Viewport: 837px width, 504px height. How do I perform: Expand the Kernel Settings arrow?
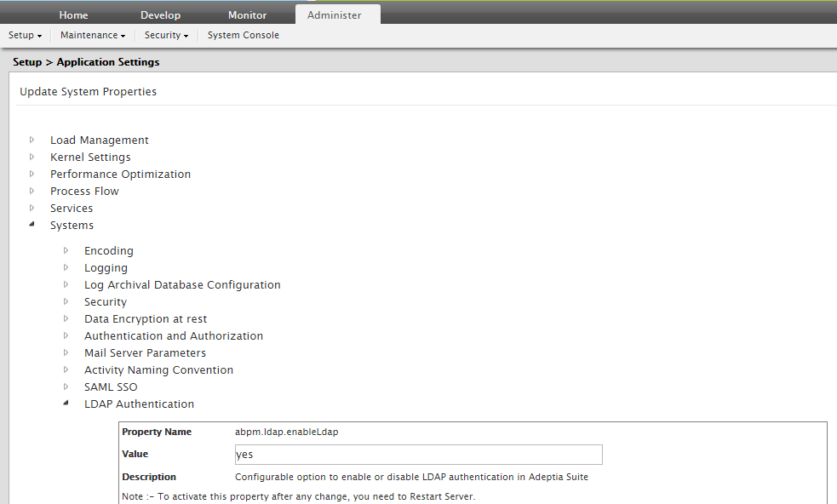[x=32, y=157]
